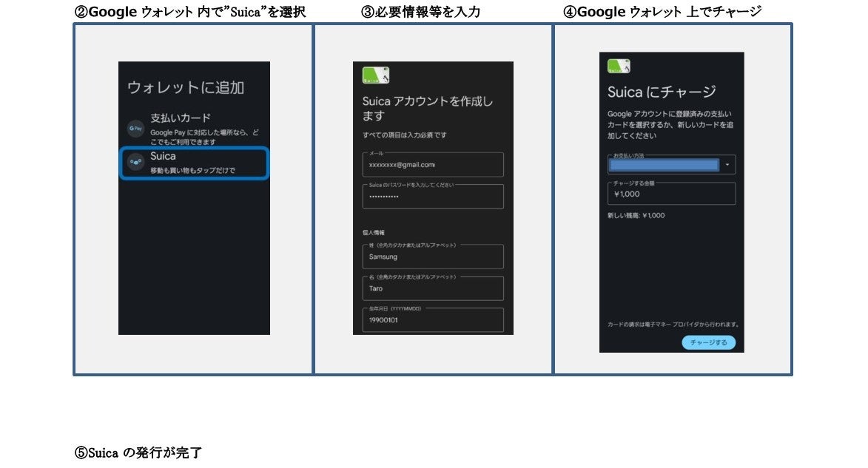Image resolution: width=868 pixels, height=468 pixels.
Task: Click the birthdate field showing 19900101
Action: pos(433,319)
